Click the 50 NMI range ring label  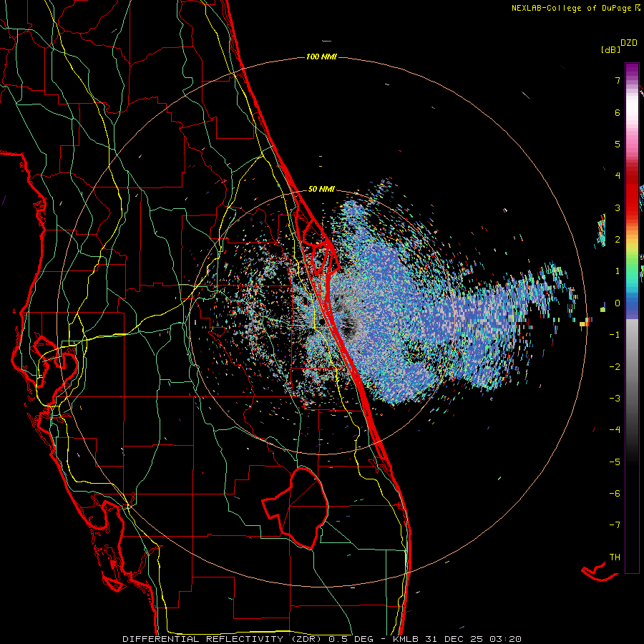point(321,189)
